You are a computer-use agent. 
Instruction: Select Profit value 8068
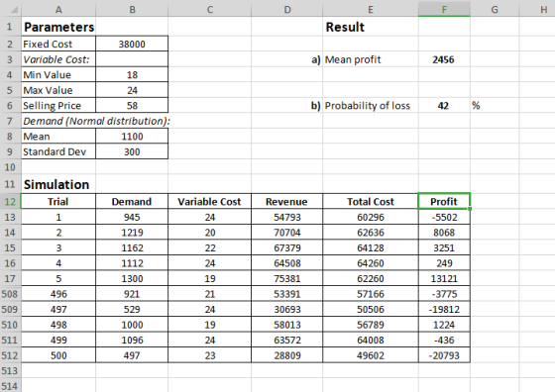(x=444, y=233)
